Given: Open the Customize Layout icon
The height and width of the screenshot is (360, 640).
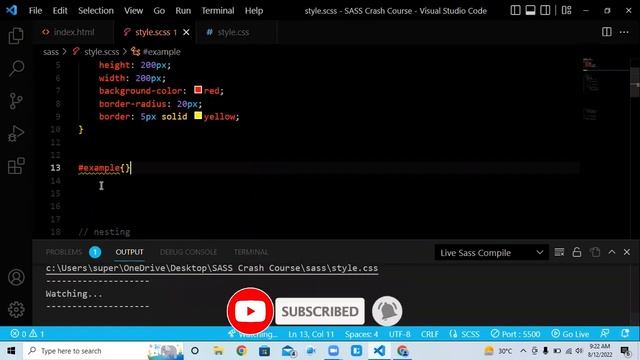Looking at the screenshot, I should (x=567, y=11).
